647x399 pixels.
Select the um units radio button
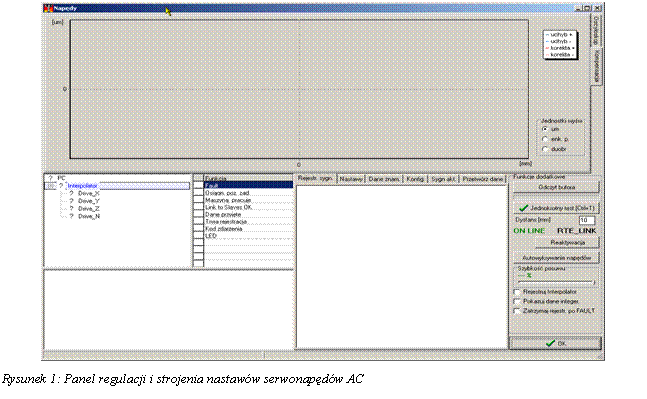pyautogui.click(x=545, y=129)
